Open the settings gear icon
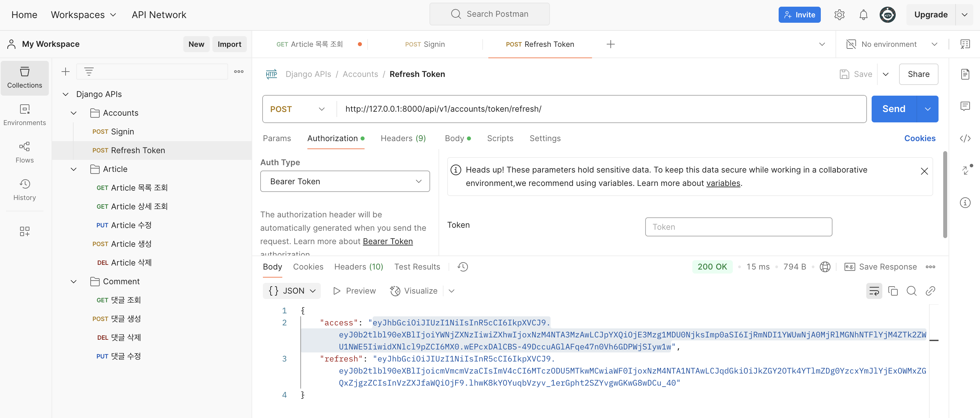980x418 pixels. click(839, 15)
